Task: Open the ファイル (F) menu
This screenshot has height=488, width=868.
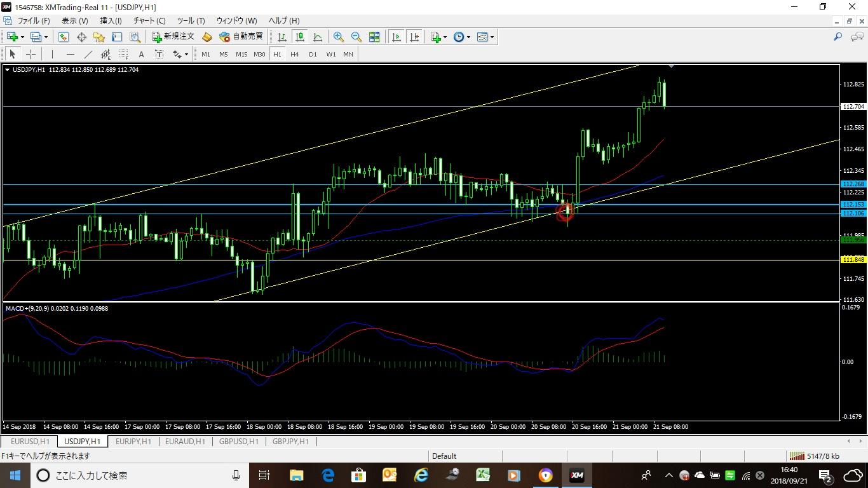Action: [33, 21]
